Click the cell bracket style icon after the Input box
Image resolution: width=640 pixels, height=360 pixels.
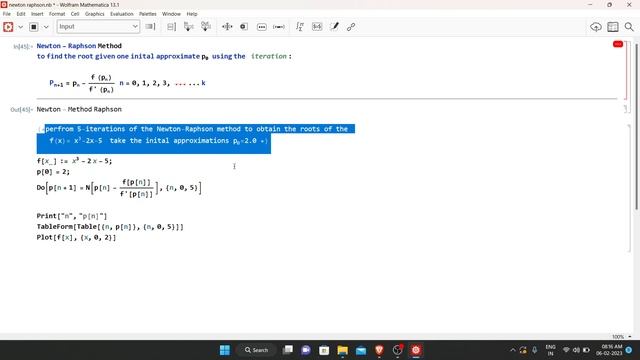[150, 27]
